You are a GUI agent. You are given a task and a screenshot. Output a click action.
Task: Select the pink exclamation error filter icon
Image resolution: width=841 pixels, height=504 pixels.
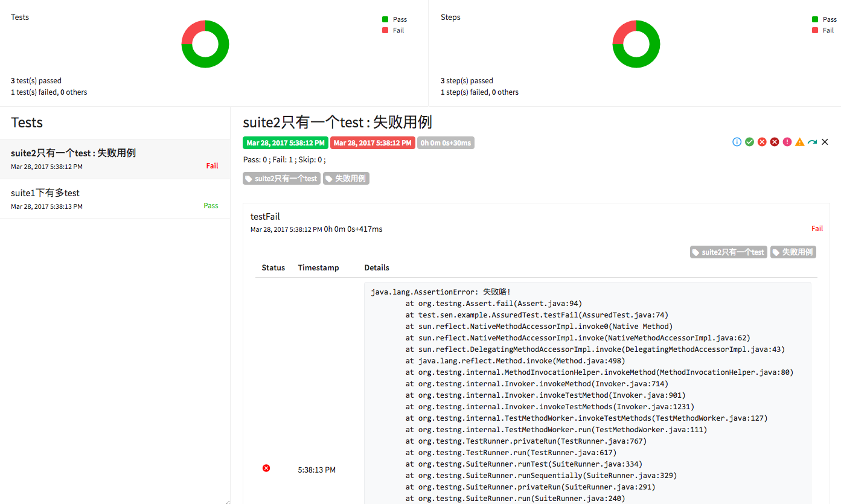pos(787,142)
